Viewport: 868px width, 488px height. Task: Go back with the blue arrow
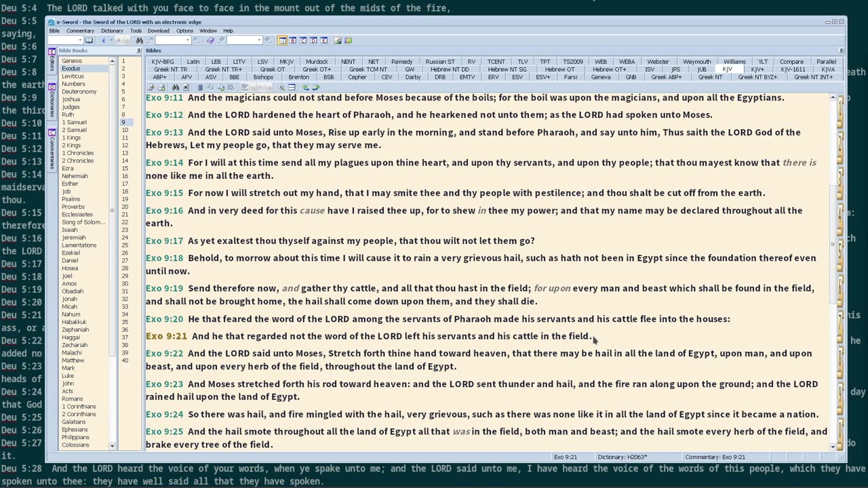(104, 40)
